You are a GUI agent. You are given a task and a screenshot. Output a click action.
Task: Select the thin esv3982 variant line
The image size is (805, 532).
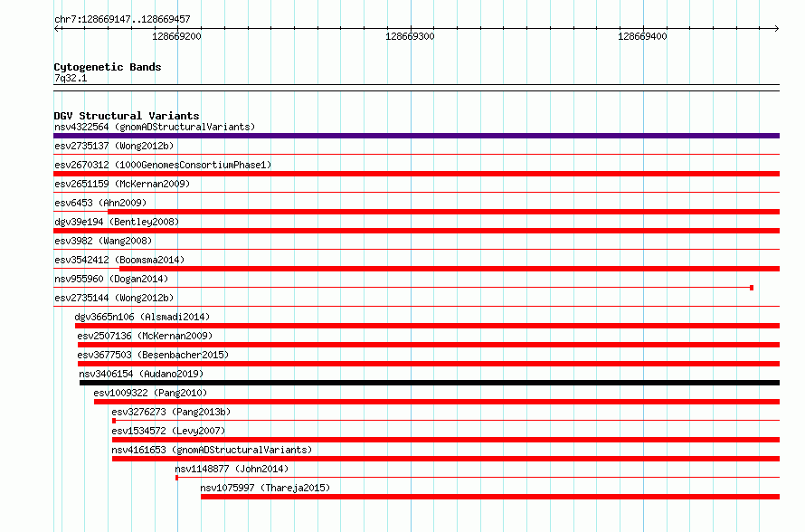pyautogui.click(x=416, y=249)
